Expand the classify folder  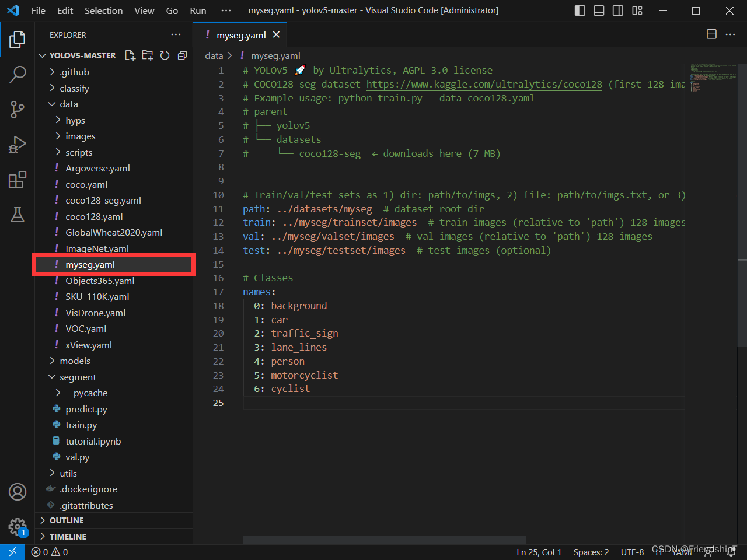[x=114, y=88]
